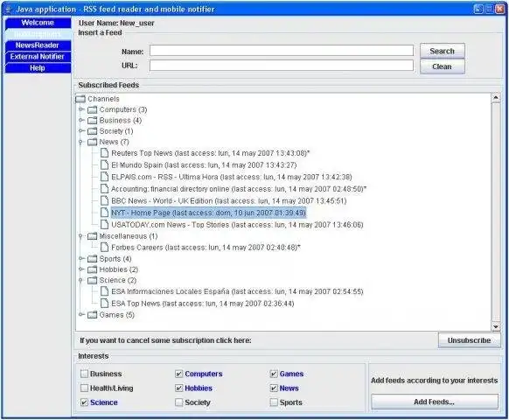The image size is (509, 420).
Task: Click the Reuters Top News document icon
Action: coord(104,152)
